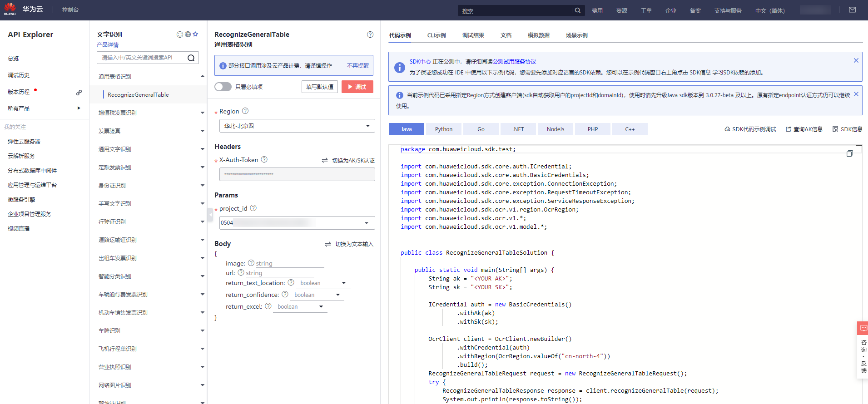
Task: Switch to 文档 tab
Action: [x=506, y=35]
